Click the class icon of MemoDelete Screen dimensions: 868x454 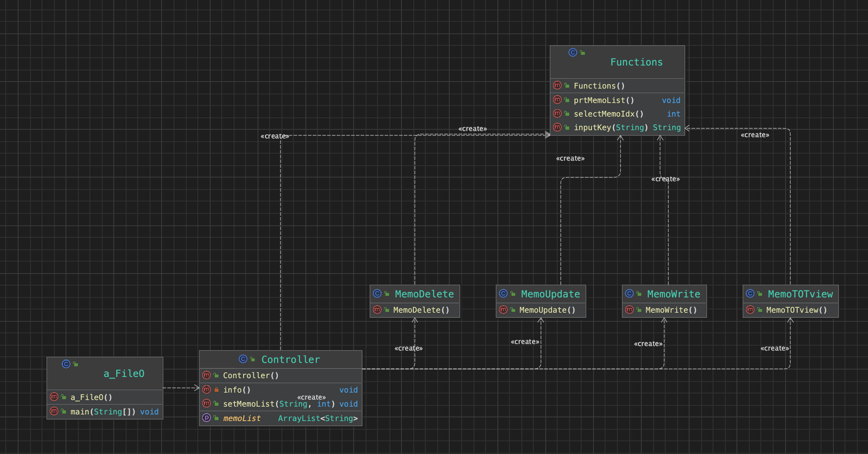(x=377, y=293)
